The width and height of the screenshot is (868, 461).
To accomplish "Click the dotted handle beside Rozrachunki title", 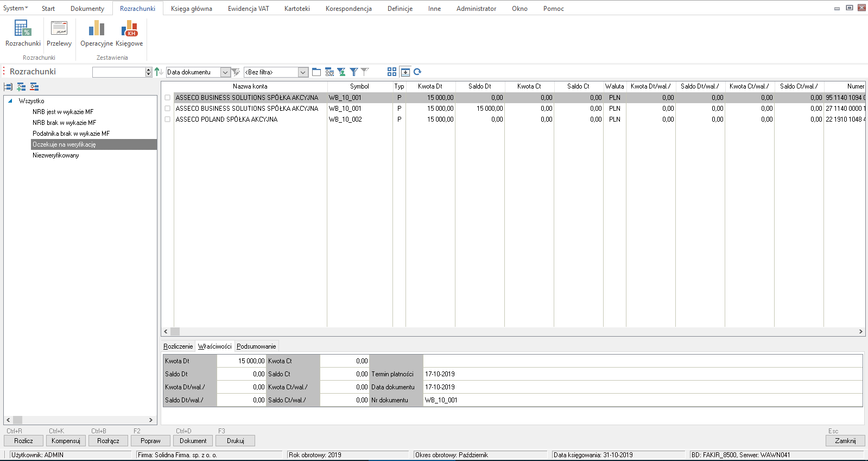I will coord(4,72).
